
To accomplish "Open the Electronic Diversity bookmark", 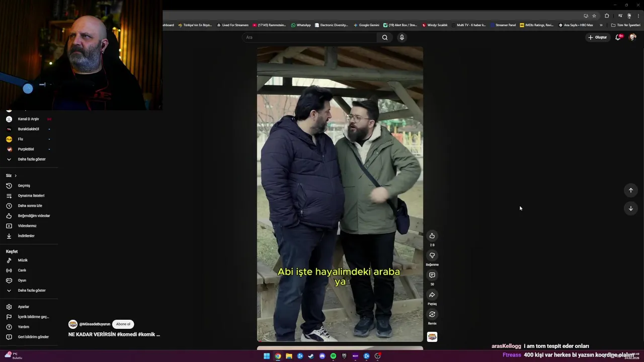I will (331, 25).
